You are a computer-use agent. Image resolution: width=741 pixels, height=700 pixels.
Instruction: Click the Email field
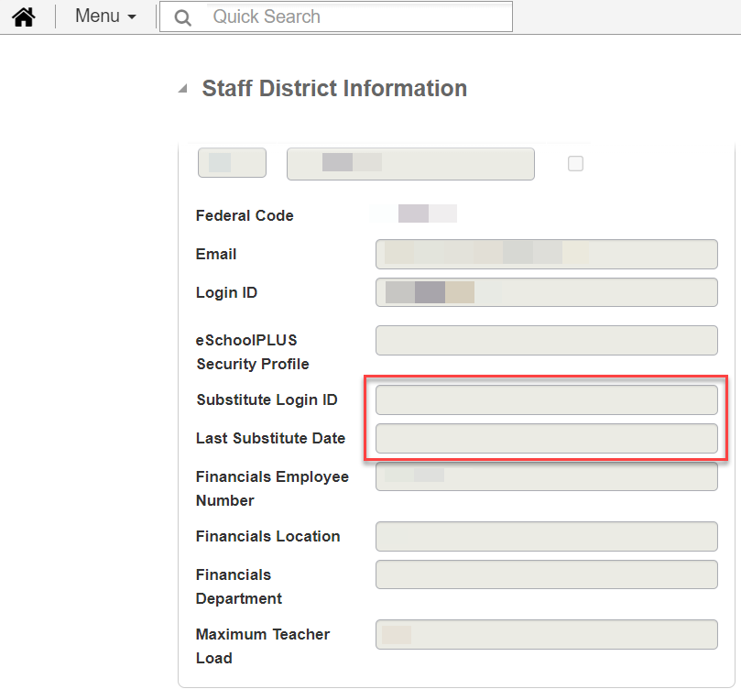(x=546, y=254)
